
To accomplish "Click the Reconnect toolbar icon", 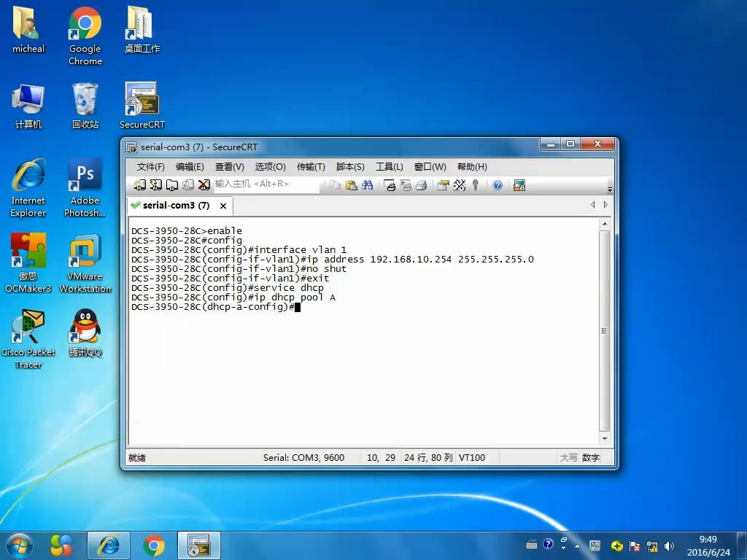I will coord(188,184).
